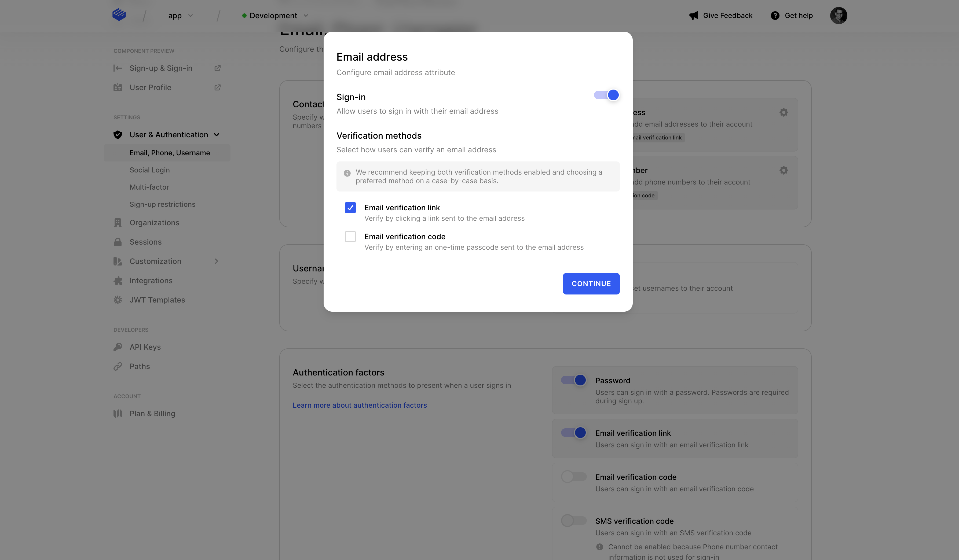Open the API Keys page
Viewport: 959px width, 560px height.
tap(145, 347)
